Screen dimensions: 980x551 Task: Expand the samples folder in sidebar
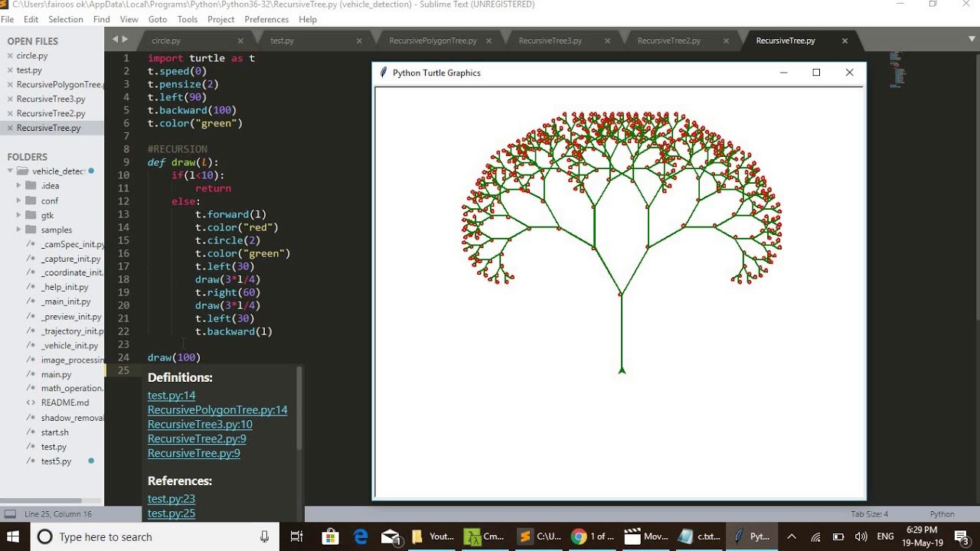[x=19, y=230]
